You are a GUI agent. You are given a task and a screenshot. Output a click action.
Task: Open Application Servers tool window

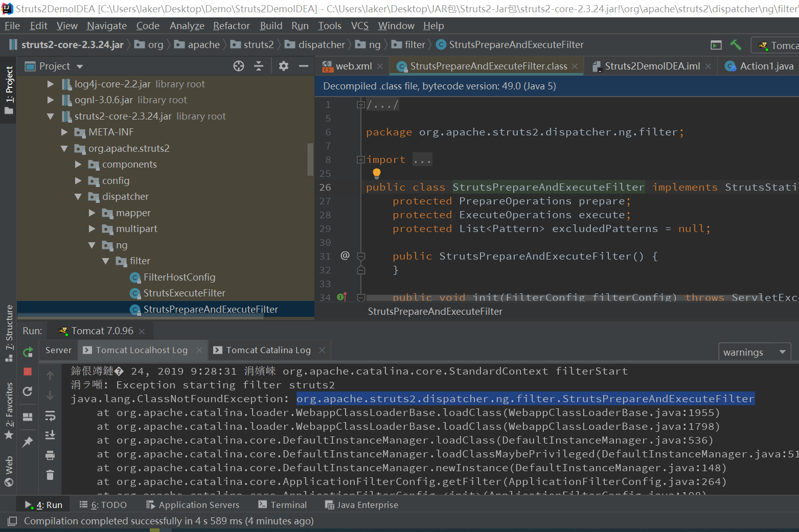192,505
